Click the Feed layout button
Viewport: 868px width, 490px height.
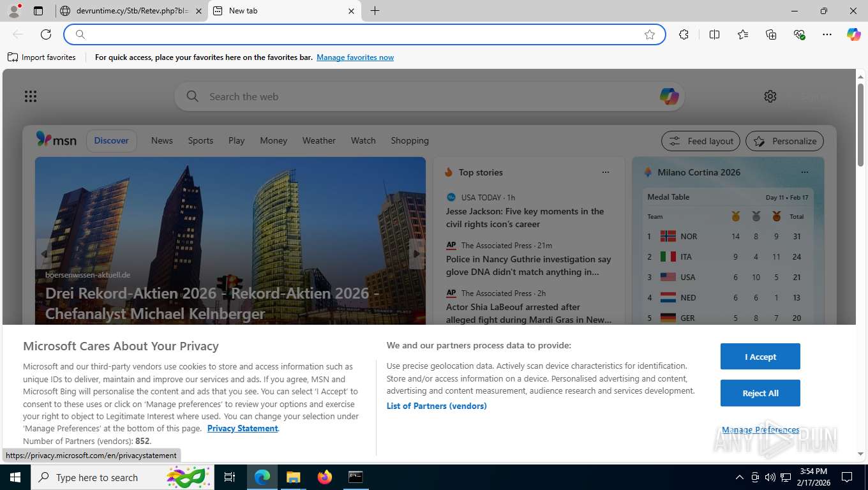click(701, 141)
